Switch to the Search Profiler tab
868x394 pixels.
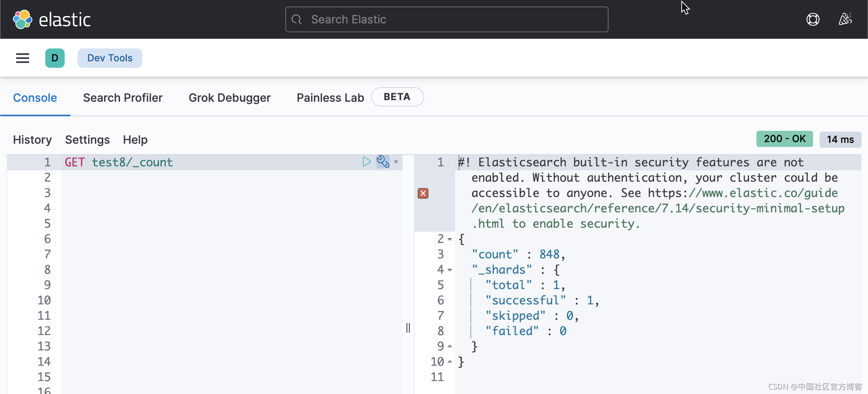tap(122, 97)
